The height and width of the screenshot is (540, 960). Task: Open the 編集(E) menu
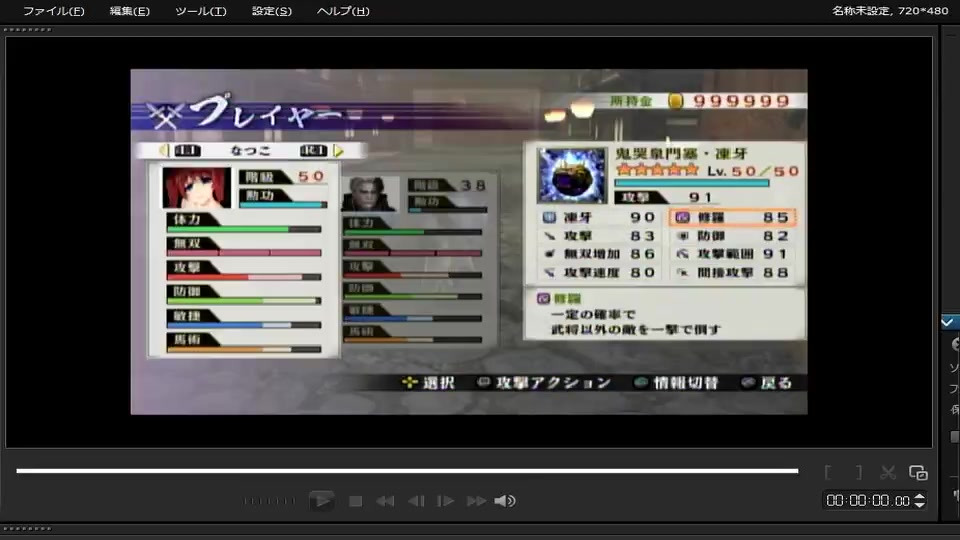pyautogui.click(x=129, y=11)
